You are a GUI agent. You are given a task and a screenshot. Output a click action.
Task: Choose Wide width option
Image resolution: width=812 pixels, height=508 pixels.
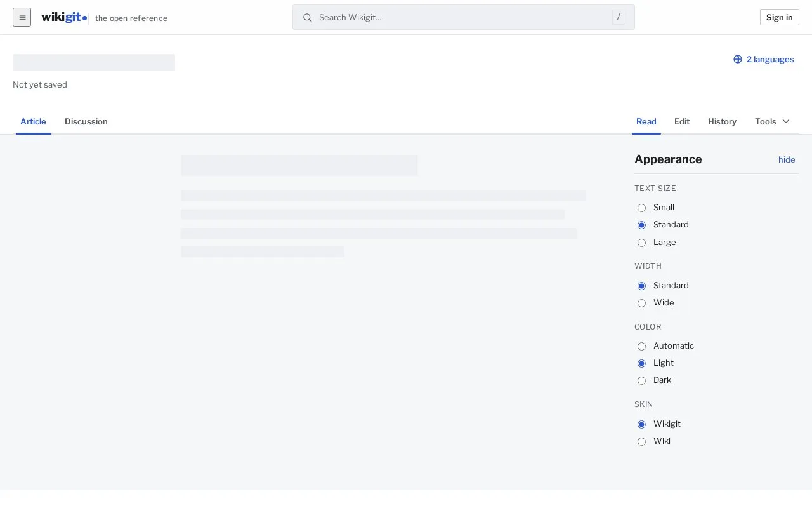coord(641,303)
